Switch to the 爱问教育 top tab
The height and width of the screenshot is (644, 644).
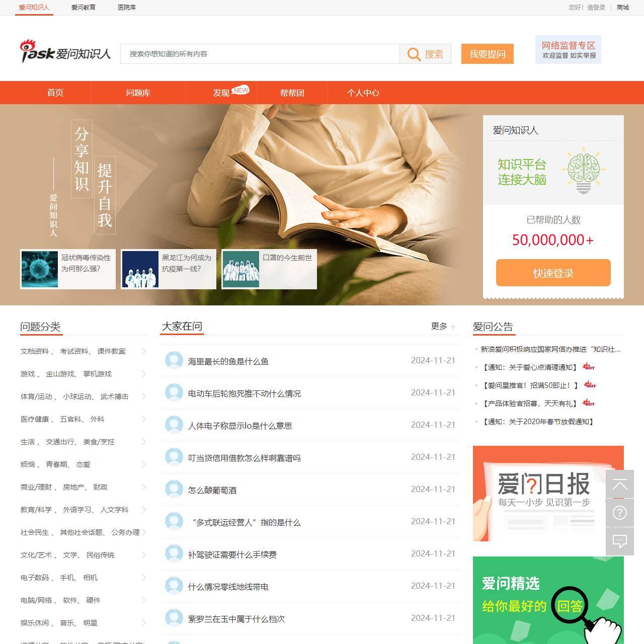click(84, 8)
